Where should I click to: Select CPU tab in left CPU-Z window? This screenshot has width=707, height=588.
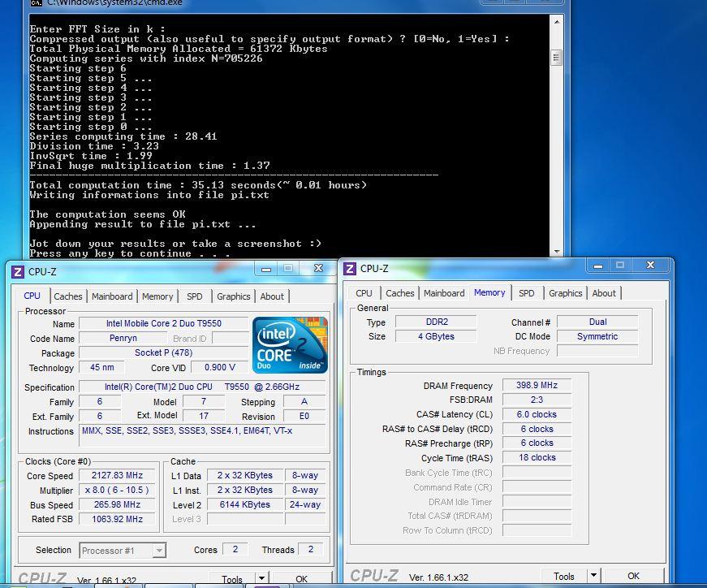[32, 296]
